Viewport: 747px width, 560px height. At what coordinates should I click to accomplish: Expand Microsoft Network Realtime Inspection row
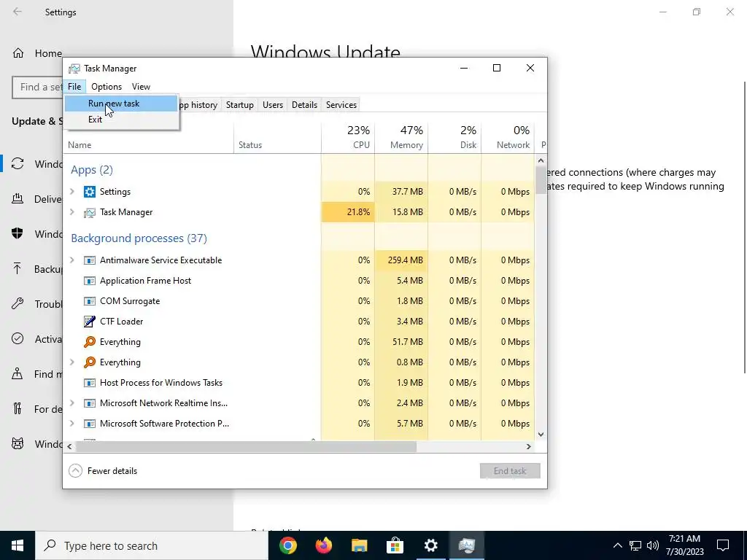point(72,402)
